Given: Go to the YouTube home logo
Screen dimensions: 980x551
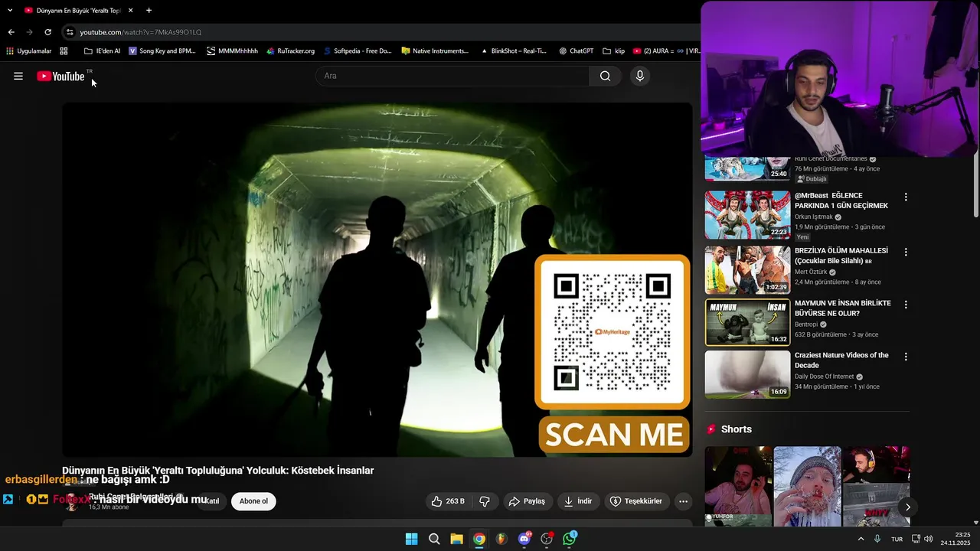Looking at the screenshot, I should (60, 76).
